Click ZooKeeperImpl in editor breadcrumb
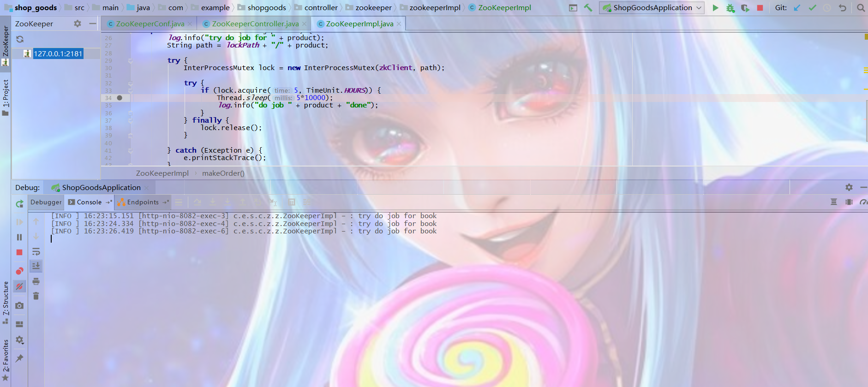The image size is (868, 387). pos(162,173)
